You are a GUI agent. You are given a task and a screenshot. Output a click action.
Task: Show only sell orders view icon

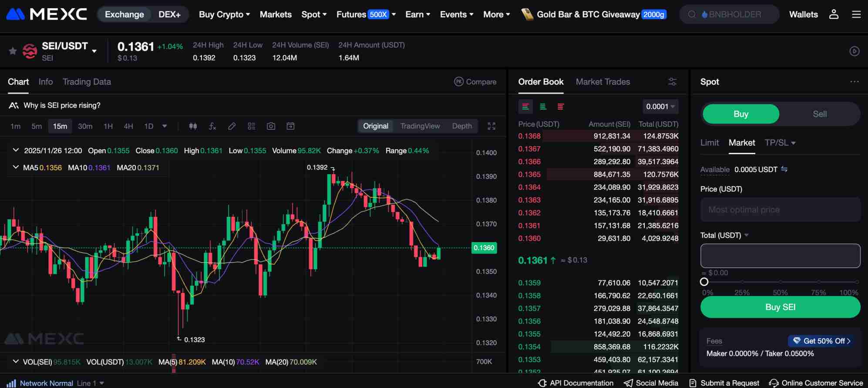click(x=561, y=107)
